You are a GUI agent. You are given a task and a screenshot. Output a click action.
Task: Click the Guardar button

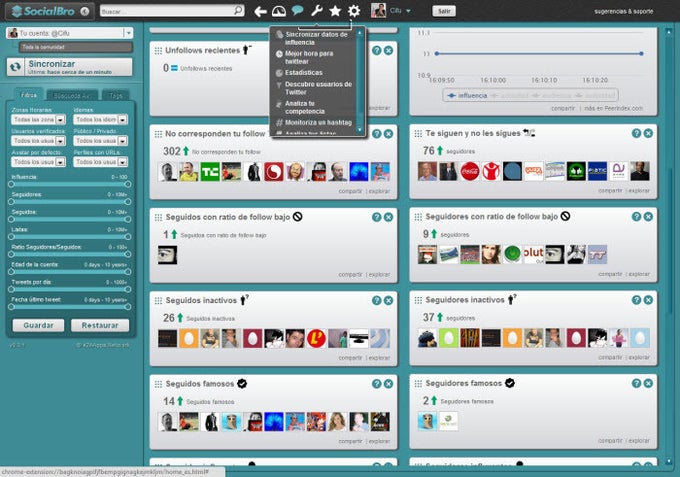pyautogui.click(x=38, y=325)
